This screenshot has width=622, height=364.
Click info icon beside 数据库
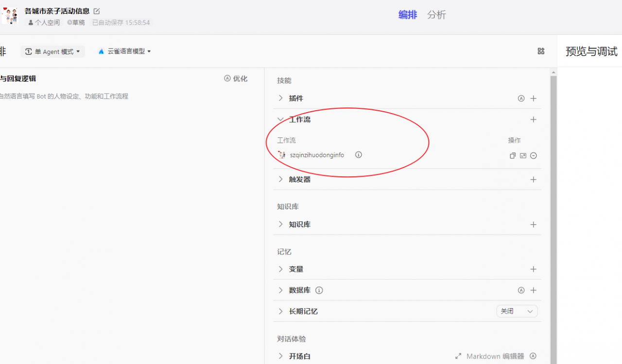click(x=319, y=290)
